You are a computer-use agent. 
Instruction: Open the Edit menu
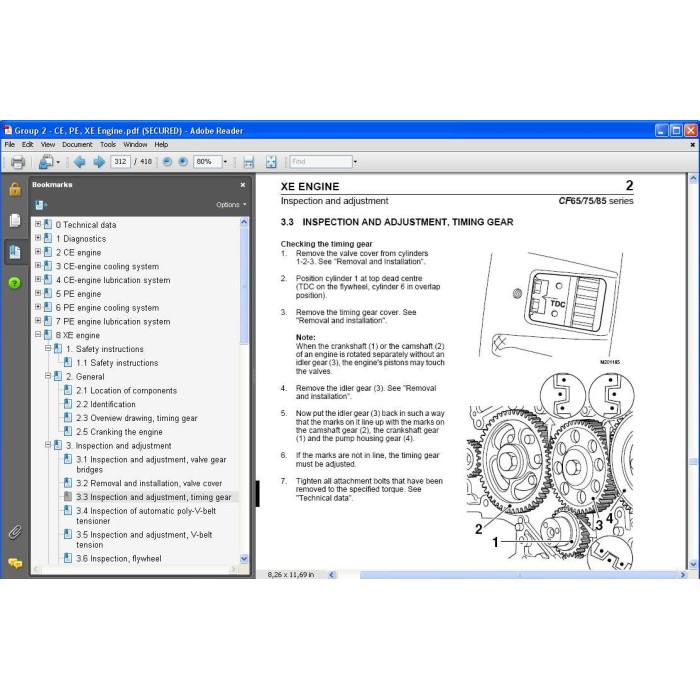pos(28,145)
